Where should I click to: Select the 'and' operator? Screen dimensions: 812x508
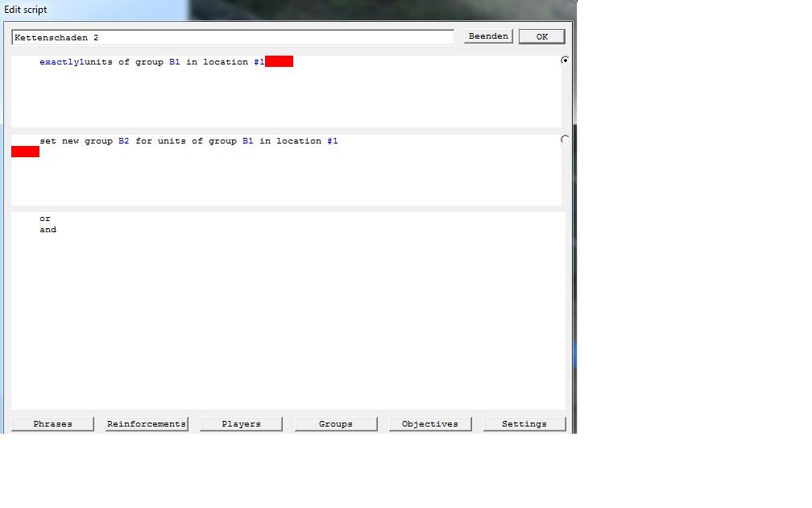point(48,230)
